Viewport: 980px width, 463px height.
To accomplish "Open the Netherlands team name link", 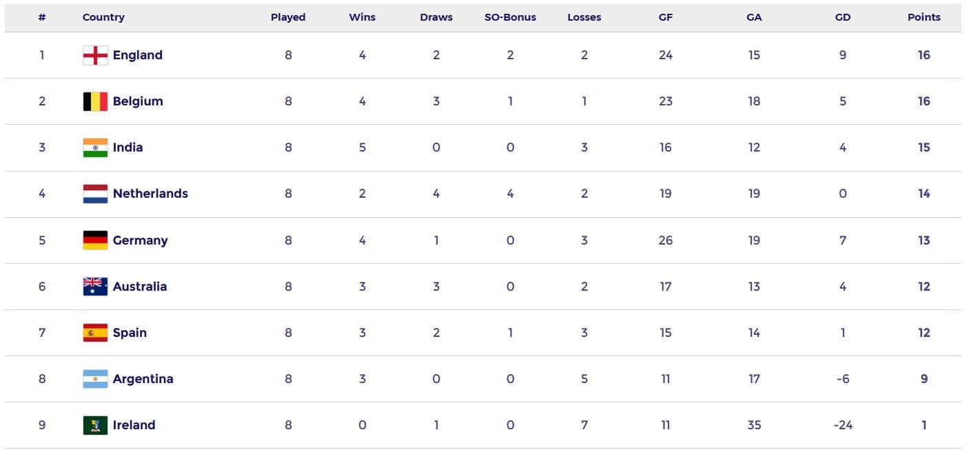I will [x=150, y=194].
